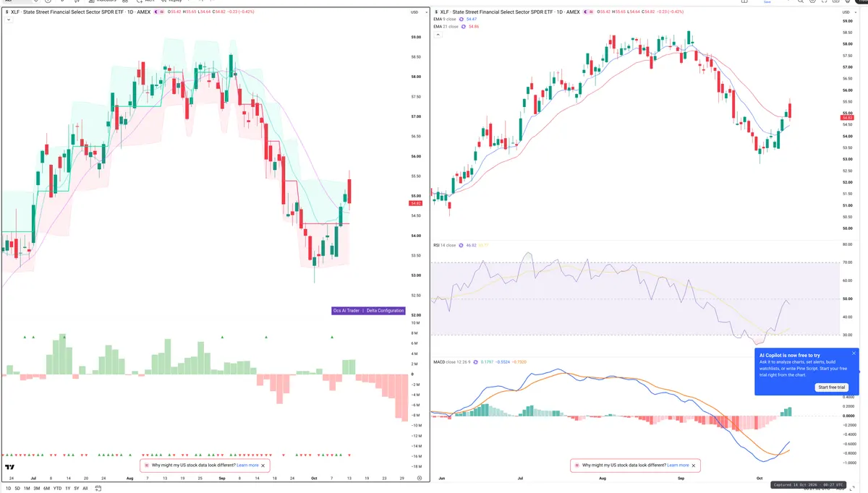Click AI Copilot is now free to try heading
Viewport: 868px width, 493px height.
pos(790,355)
